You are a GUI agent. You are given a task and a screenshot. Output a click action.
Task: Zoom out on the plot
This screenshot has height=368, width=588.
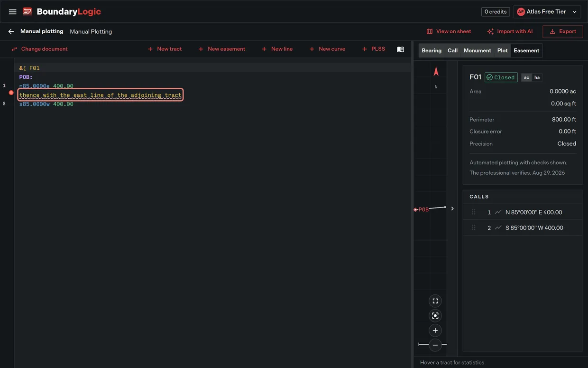(x=435, y=345)
